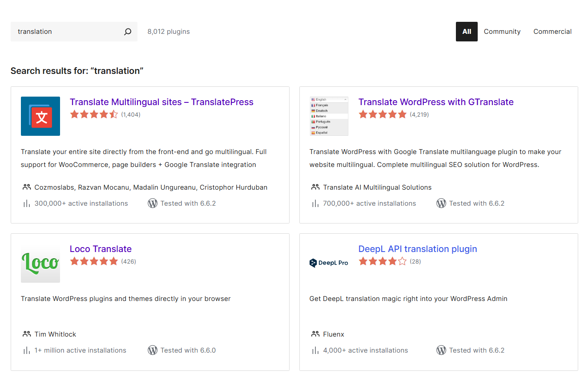Click the Loco green logo thumbnail
The image size is (588, 378).
coord(40,263)
